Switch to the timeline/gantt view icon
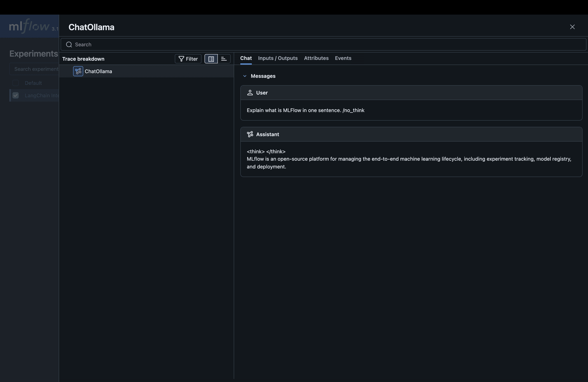588x382 pixels. (224, 59)
